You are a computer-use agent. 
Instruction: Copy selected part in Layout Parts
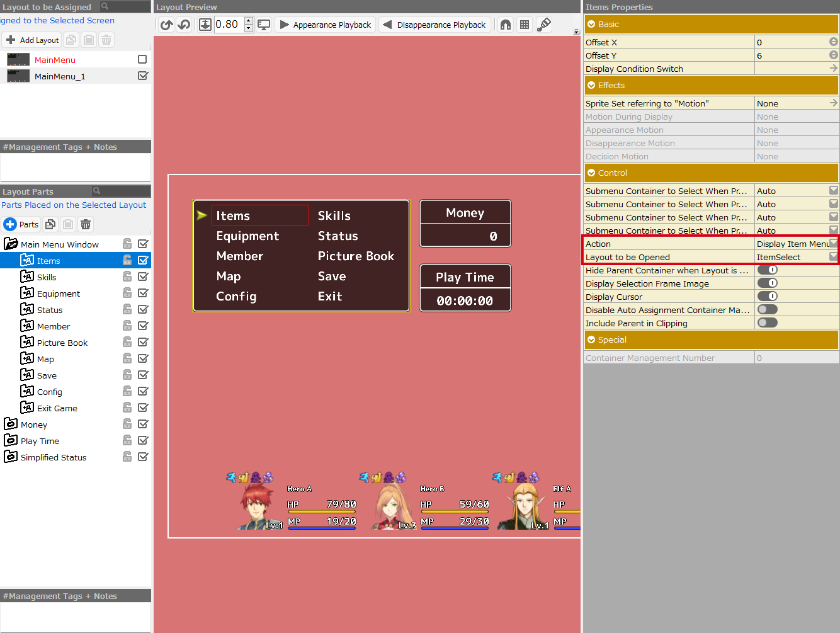tap(50, 224)
